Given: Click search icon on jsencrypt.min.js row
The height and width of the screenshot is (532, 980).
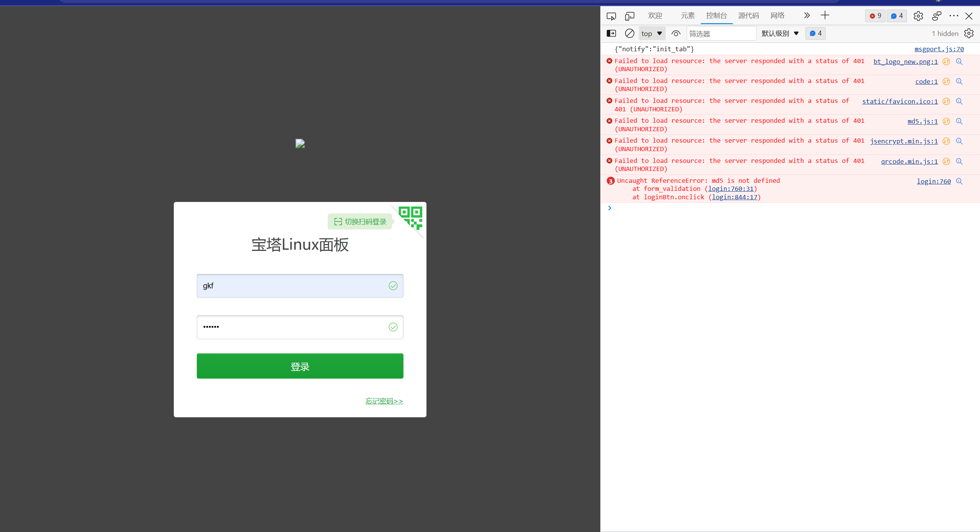Looking at the screenshot, I should [959, 141].
